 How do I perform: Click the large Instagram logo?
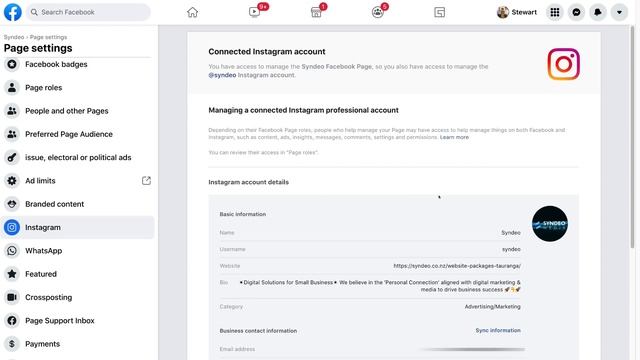pos(563,64)
